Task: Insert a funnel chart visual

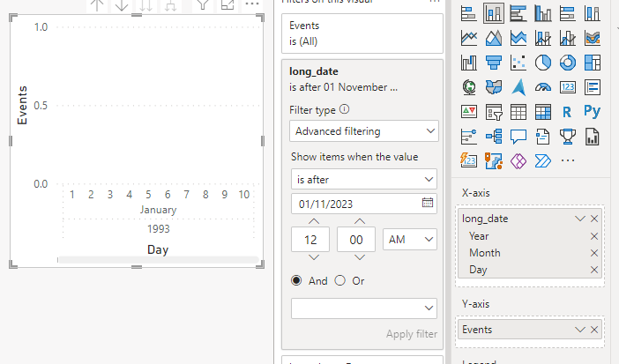Action: 494,63
